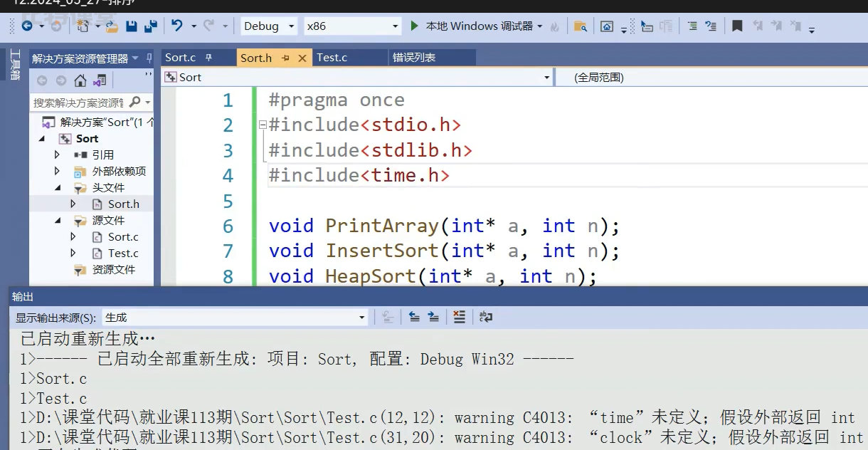Click the navigate backward arrow in toolbar
Image resolution: width=868 pixels, height=450 pixels.
[27, 26]
